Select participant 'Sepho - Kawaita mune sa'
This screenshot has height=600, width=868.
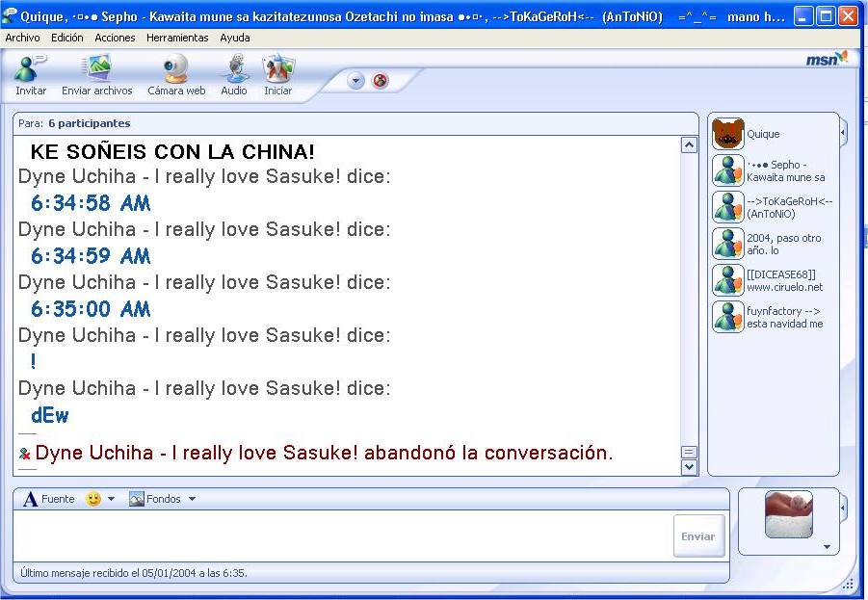[x=785, y=171]
